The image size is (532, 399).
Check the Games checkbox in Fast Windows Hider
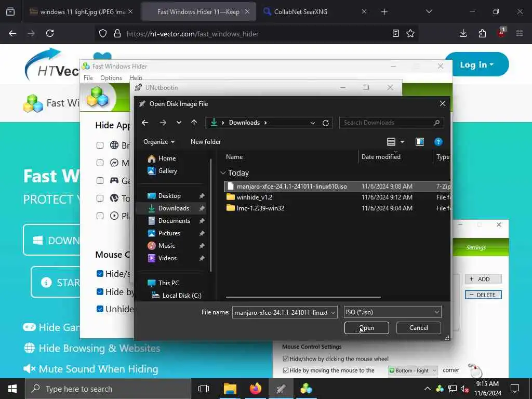pyautogui.click(x=100, y=180)
